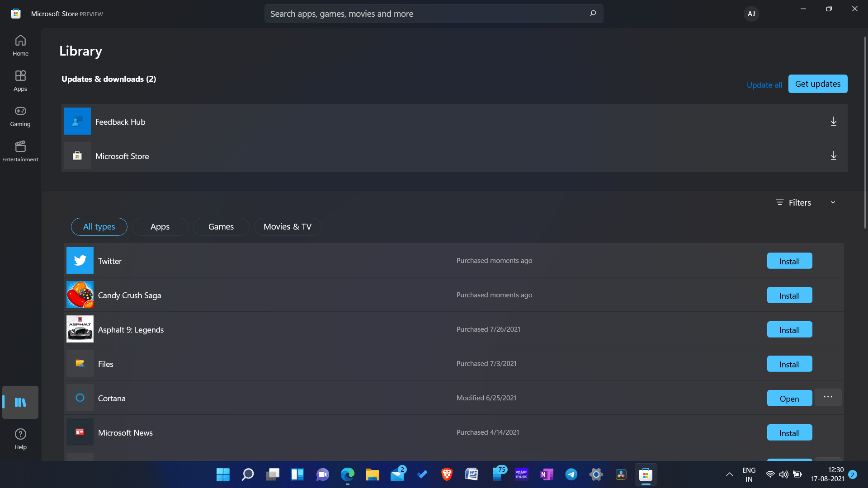Select the Movies & TV filter tab

pos(288,226)
